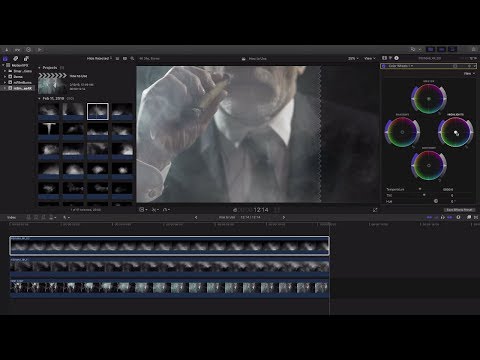The height and width of the screenshot is (360, 480).
Task: Select the mFilmBurns event row
Action: (x=18, y=82)
